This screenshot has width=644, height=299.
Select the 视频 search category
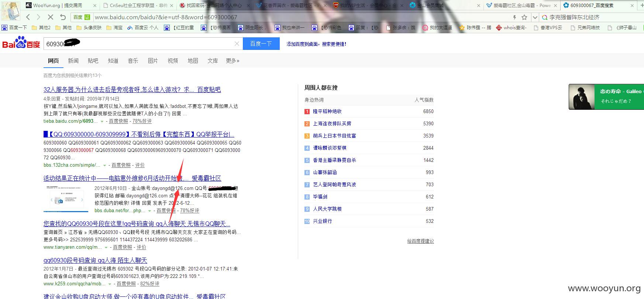click(173, 61)
